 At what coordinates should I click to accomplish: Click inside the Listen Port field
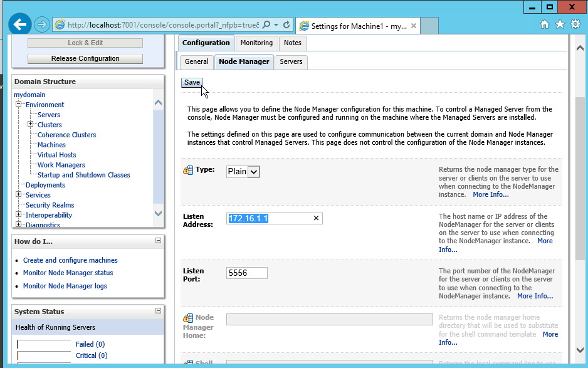[x=246, y=273]
